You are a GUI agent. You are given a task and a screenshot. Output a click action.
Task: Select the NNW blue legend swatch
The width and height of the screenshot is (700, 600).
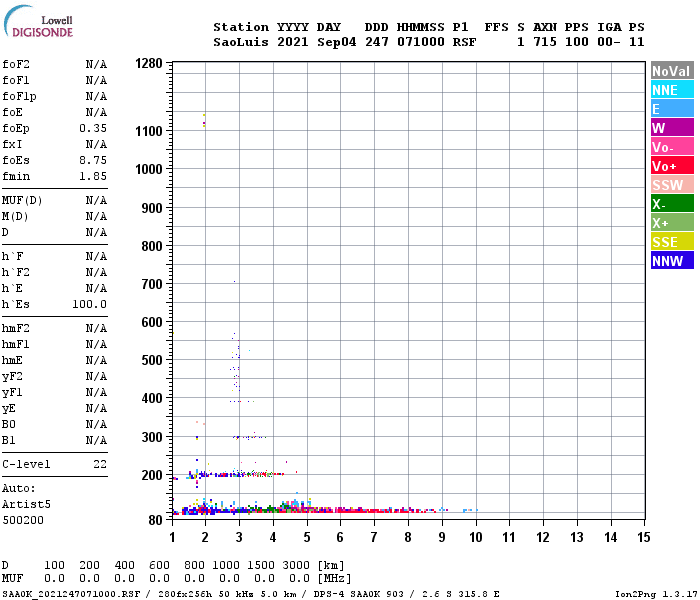[x=672, y=261]
